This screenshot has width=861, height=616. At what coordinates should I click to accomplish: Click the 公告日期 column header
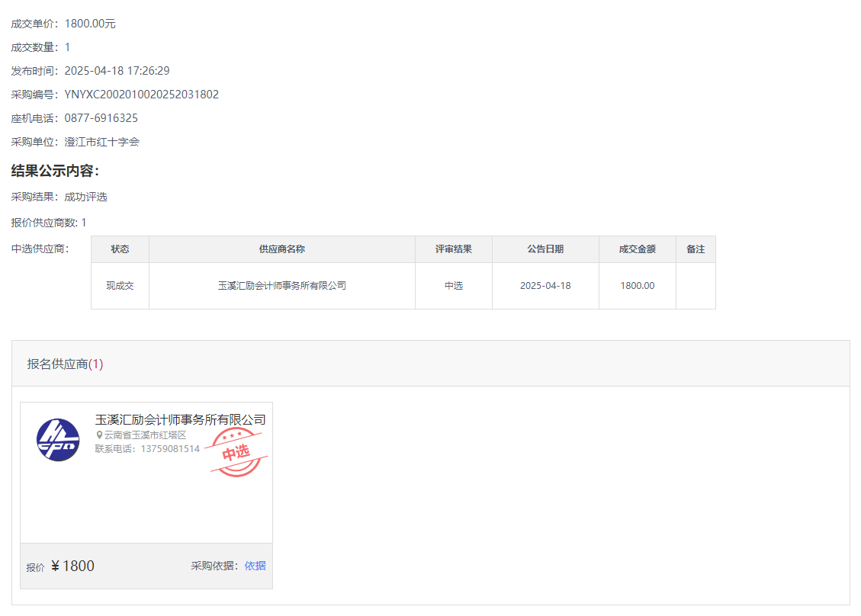coord(545,249)
